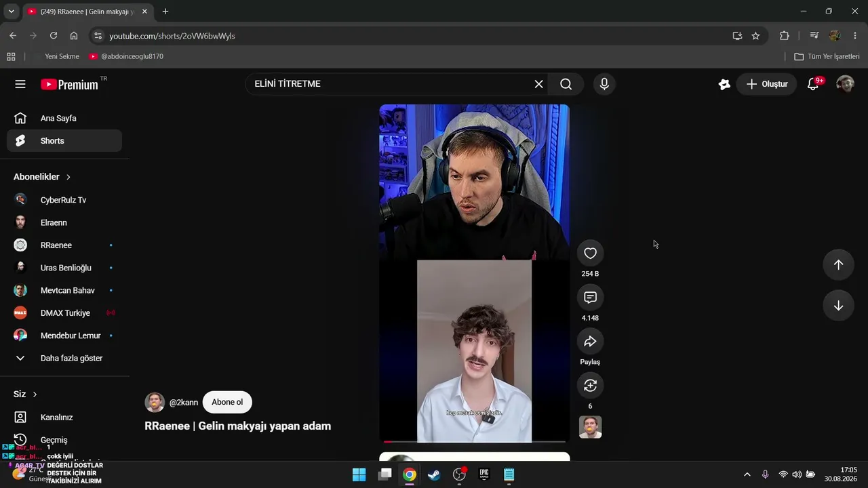Open the sound thumbnail below remix
Image resolution: width=868 pixels, height=488 pixels.
click(x=590, y=427)
